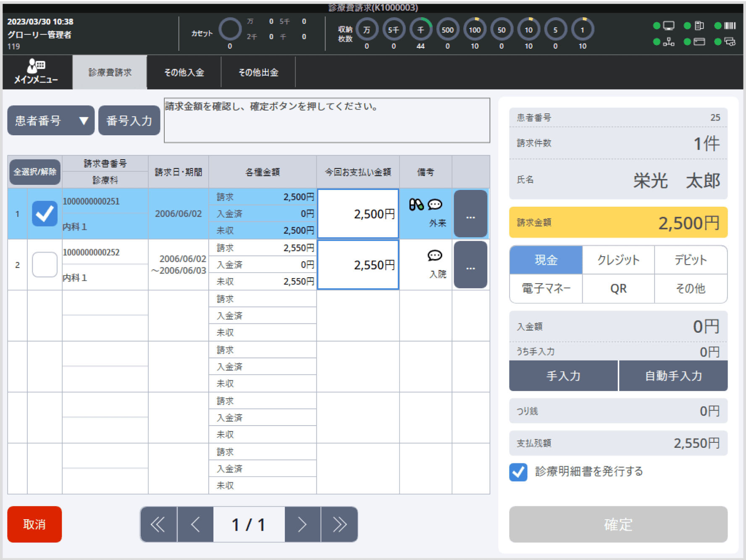Click the network connection status icon
746x560 pixels.
point(668,42)
